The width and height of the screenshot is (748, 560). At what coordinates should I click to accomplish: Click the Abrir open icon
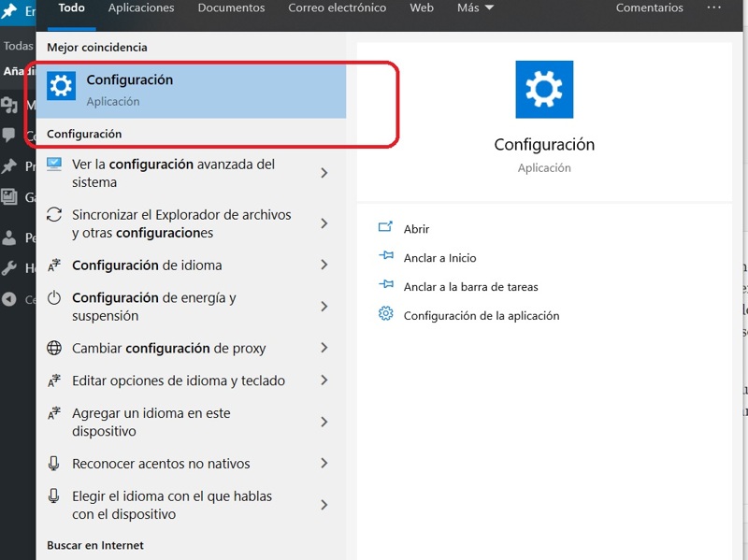[385, 228]
